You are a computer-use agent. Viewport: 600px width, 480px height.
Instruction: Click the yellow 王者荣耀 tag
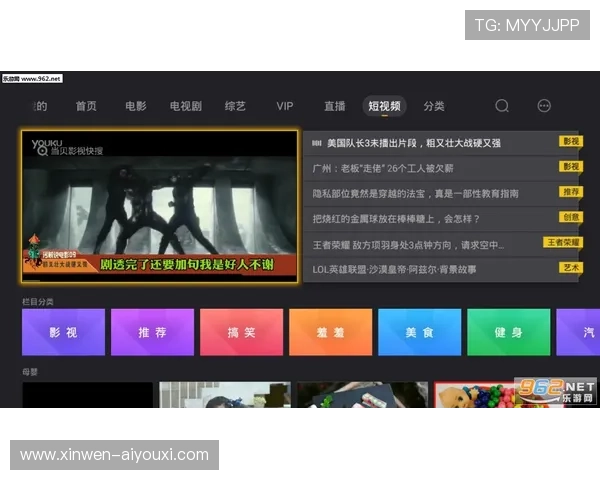pos(563,242)
